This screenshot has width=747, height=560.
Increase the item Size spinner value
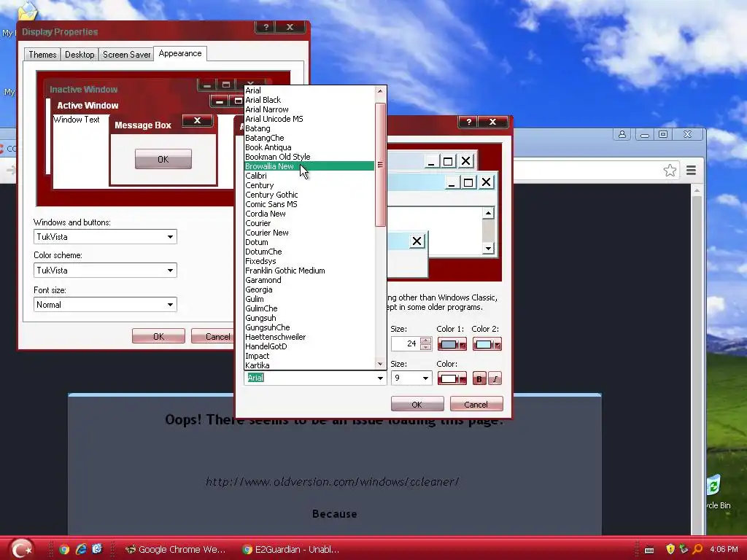click(426, 341)
